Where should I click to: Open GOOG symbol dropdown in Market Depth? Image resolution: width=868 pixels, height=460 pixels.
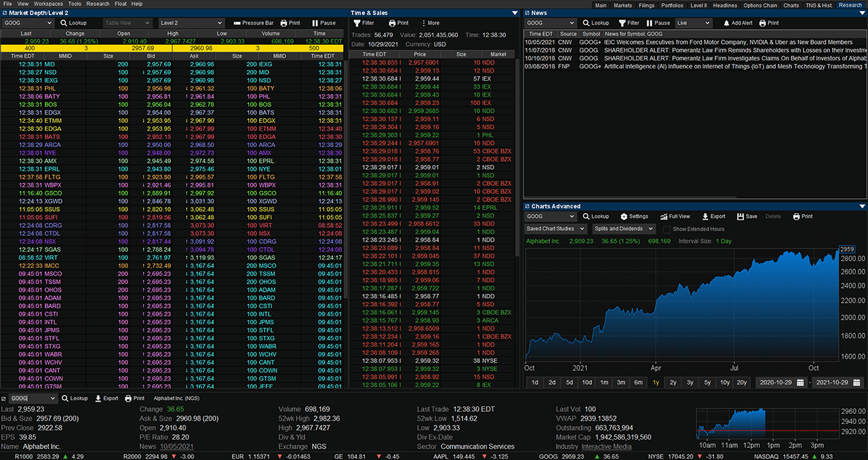coord(27,22)
